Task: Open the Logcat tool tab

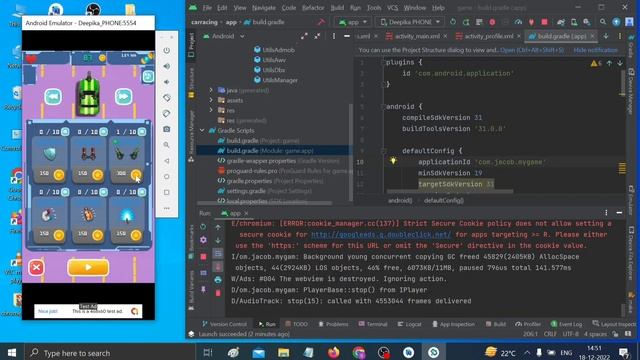Action: tap(409, 324)
